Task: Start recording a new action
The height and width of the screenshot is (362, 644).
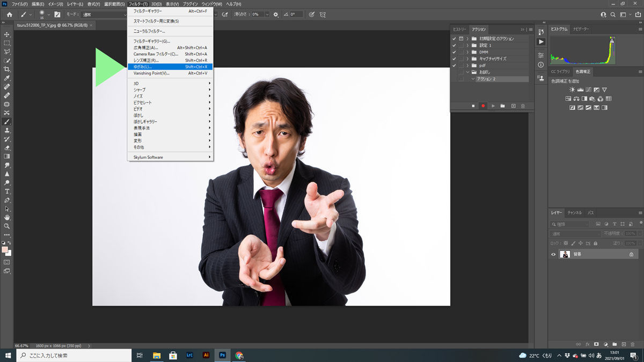Action: 484,106
